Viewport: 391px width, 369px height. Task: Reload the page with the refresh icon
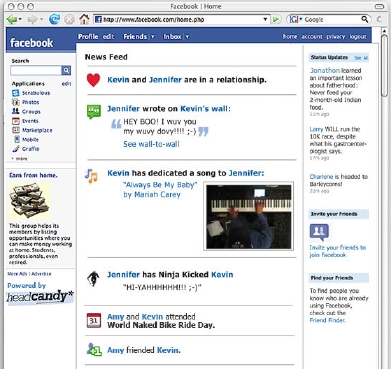coord(54,19)
